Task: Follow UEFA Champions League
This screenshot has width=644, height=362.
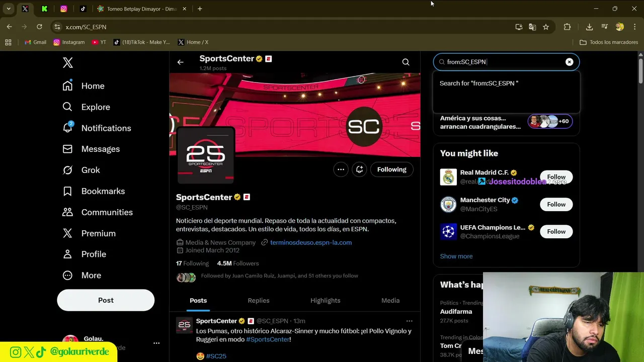Action: [556, 231]
